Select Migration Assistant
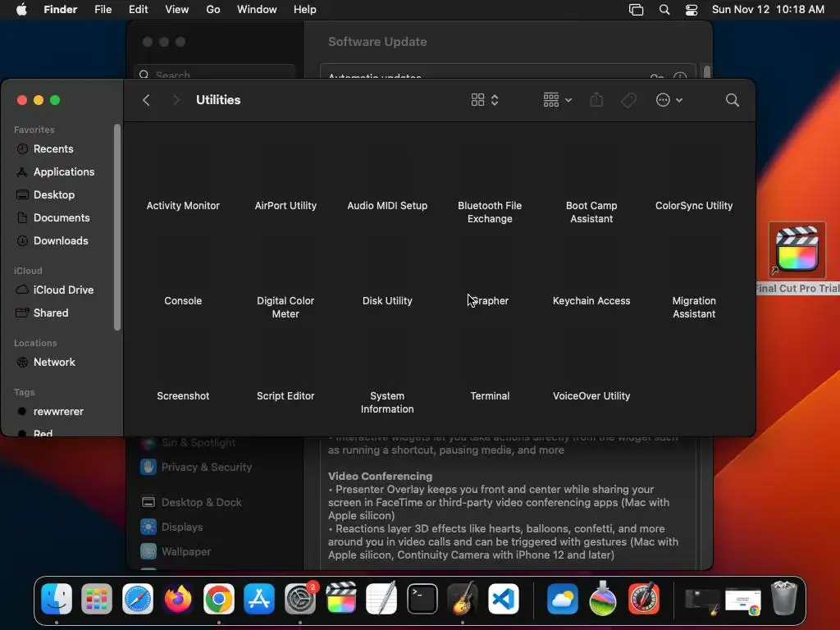The height and width of the screenshot is (630, 840). 694,308
